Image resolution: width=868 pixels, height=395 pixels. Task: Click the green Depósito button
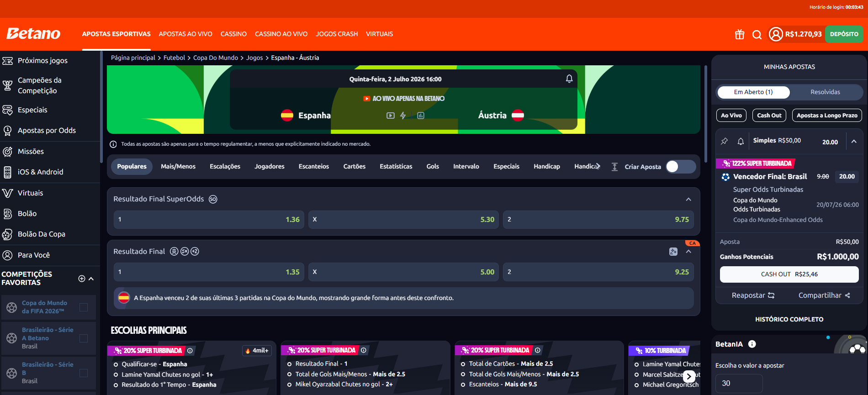[844, 34]
